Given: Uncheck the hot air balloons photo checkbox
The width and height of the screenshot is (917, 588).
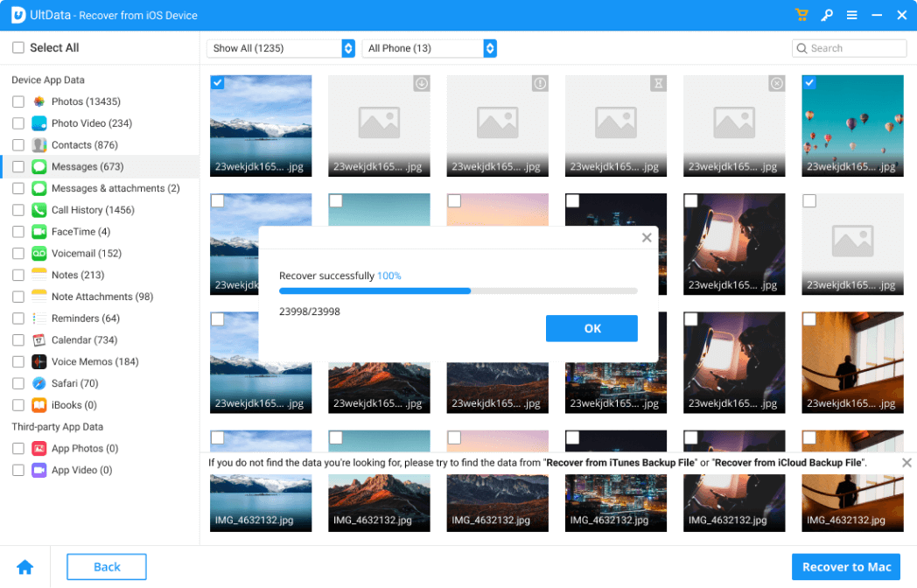Looking at the screenshot, I should pyautogui.click(x=809, y=82).
